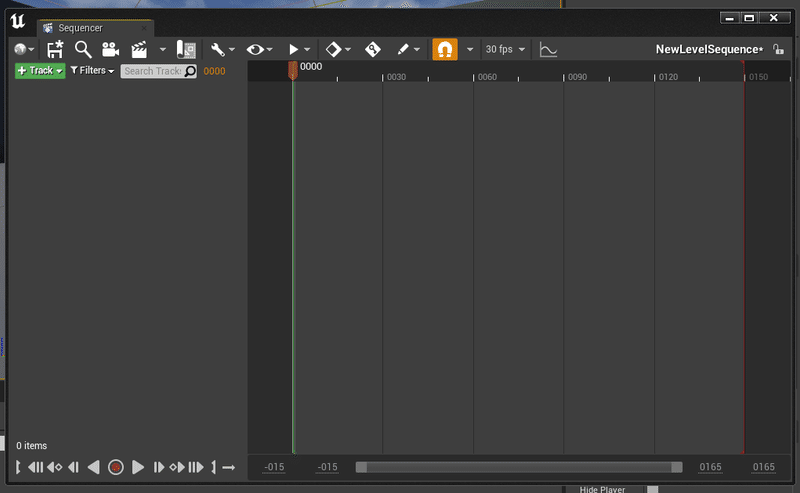The height and width of the screenshot is (493, 800).
Task: Close the Sequencer tab
Action: [x=144, y=28]
